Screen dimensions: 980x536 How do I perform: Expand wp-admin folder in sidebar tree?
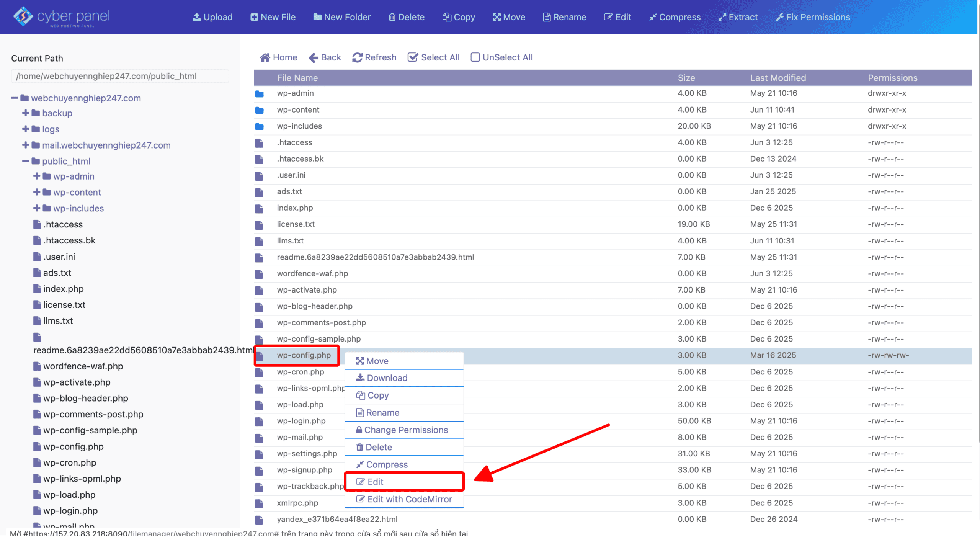point(37,176)
